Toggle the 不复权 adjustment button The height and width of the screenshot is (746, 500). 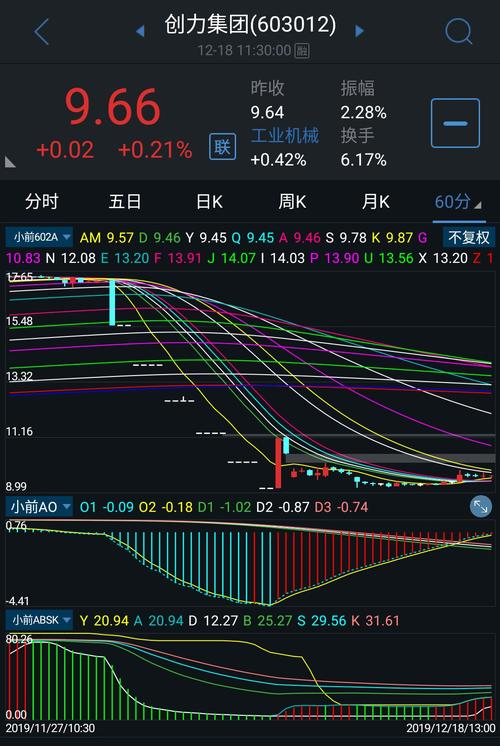tap(469, 237)
